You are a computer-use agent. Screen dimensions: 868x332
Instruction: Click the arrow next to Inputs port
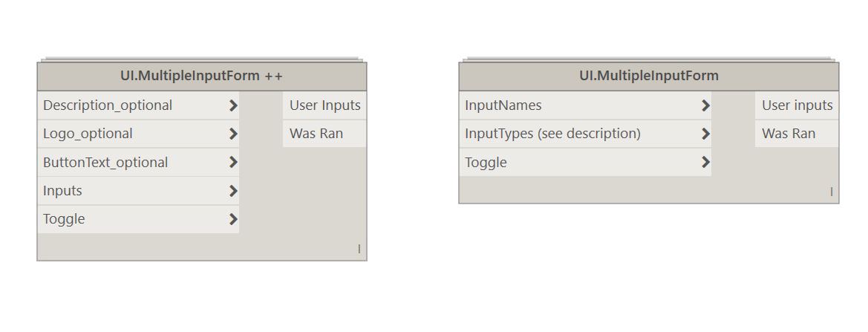[x=233, y=191]
